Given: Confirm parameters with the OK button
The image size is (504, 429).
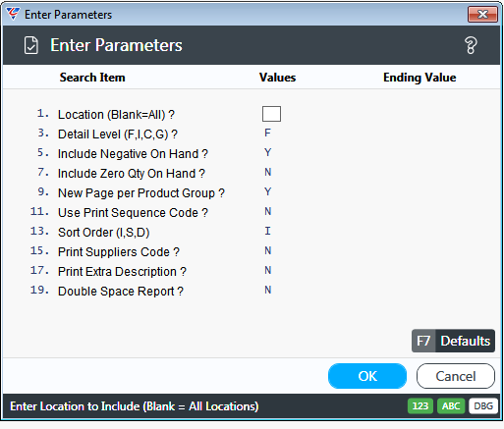Looking at the screenshot, I should point(367,376).
